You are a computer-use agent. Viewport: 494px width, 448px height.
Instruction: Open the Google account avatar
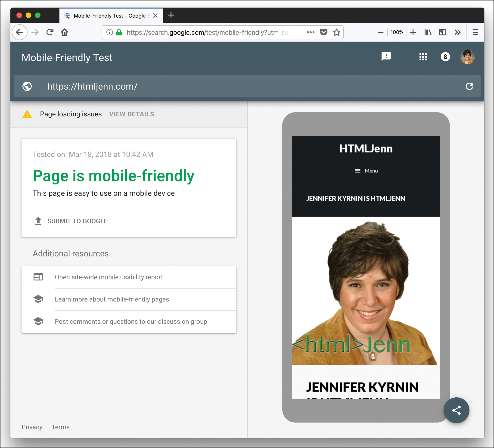[468, 57]
